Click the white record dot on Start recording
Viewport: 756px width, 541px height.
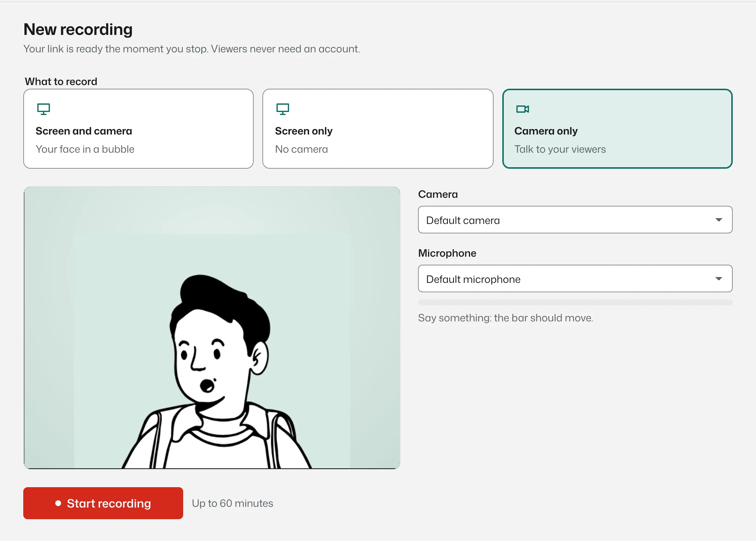pyautogui.click(x=58, y=503)
